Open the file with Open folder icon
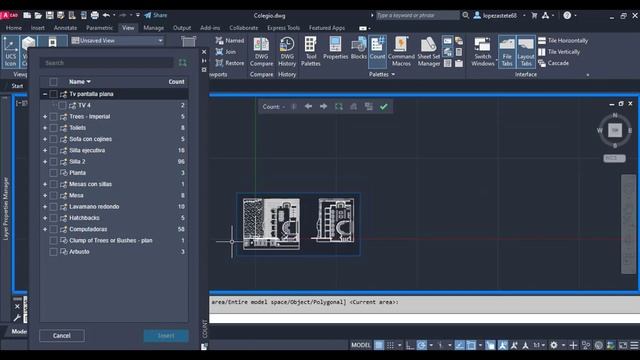 tap(38, 16)
